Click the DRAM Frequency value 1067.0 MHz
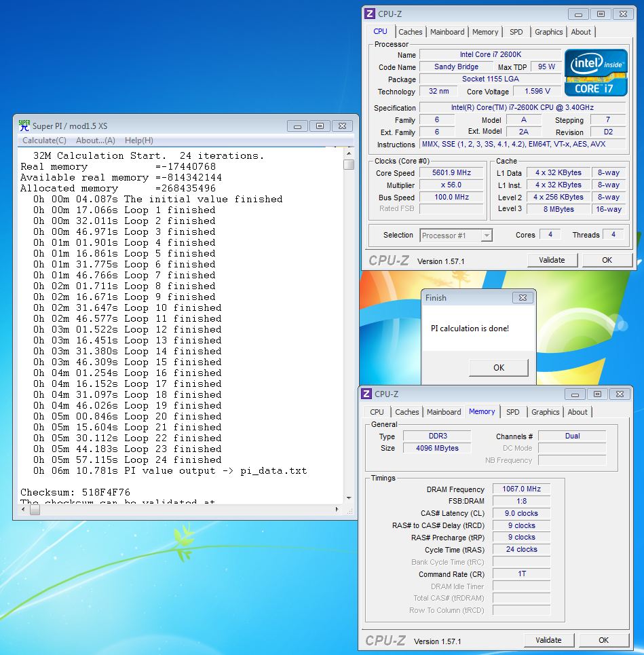This screenshot has width=644, height=655. tap(521, 489)
